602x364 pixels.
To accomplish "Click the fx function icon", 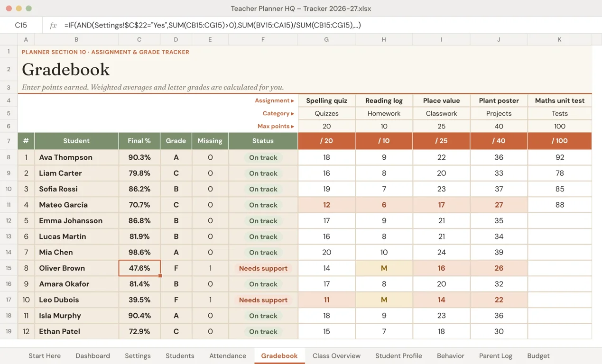I will [x=53, y=25].
